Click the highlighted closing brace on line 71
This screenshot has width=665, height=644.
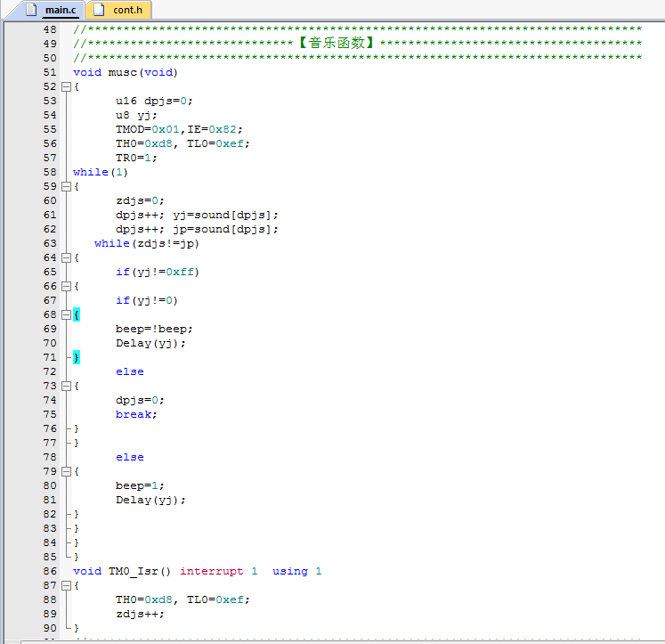coord(77,358)
